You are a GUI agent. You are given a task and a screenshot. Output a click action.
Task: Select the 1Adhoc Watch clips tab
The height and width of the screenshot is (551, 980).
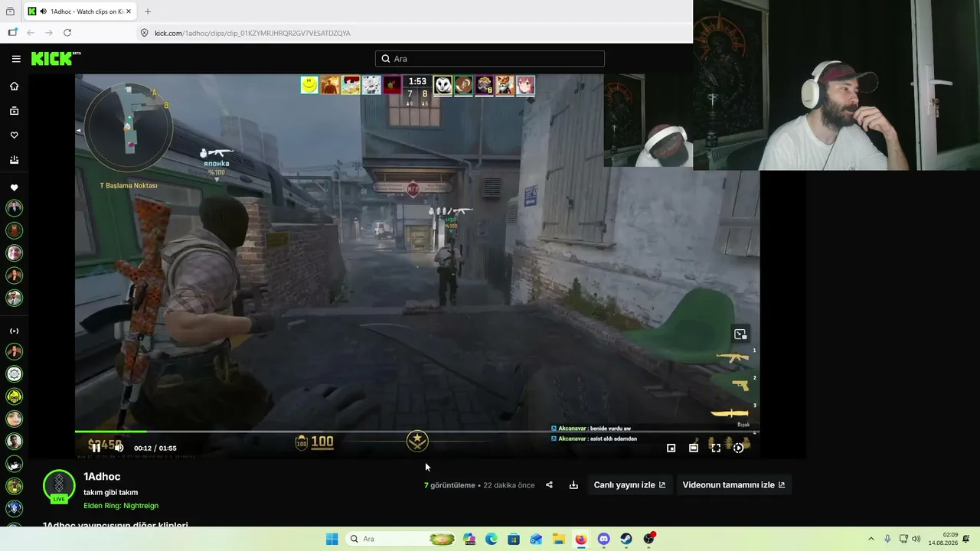[80, 11]
